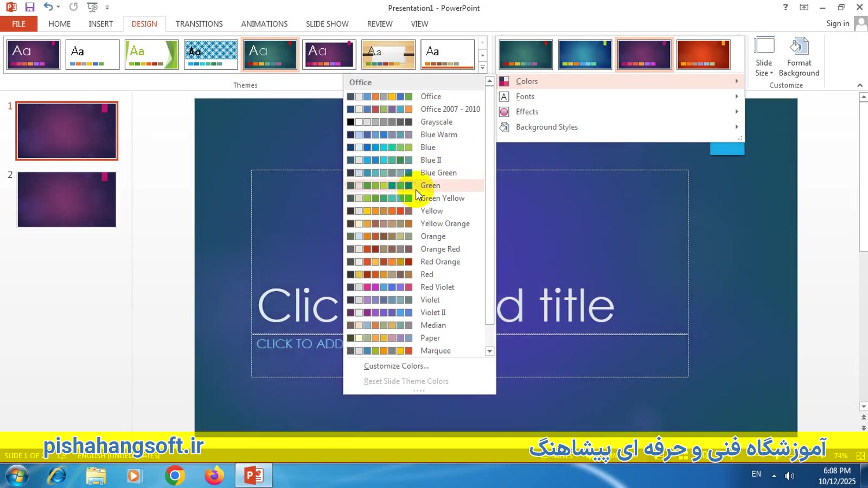Choose the Marquee color scheme
The image size is (868, 488).
(415, 351)
